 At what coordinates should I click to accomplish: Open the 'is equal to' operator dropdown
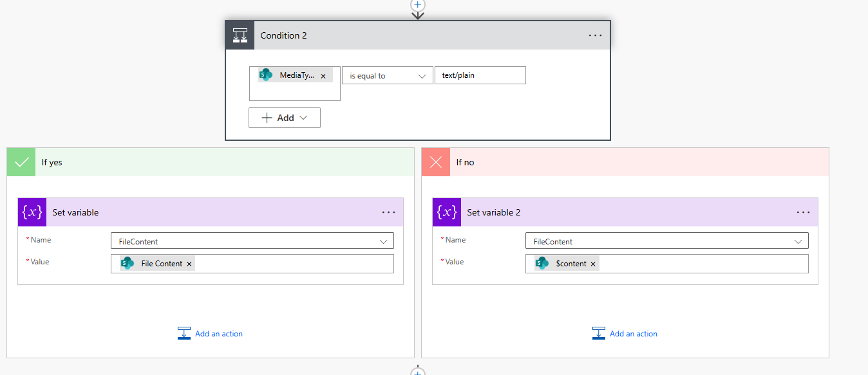pyautogui.click(x=387, y=75)
